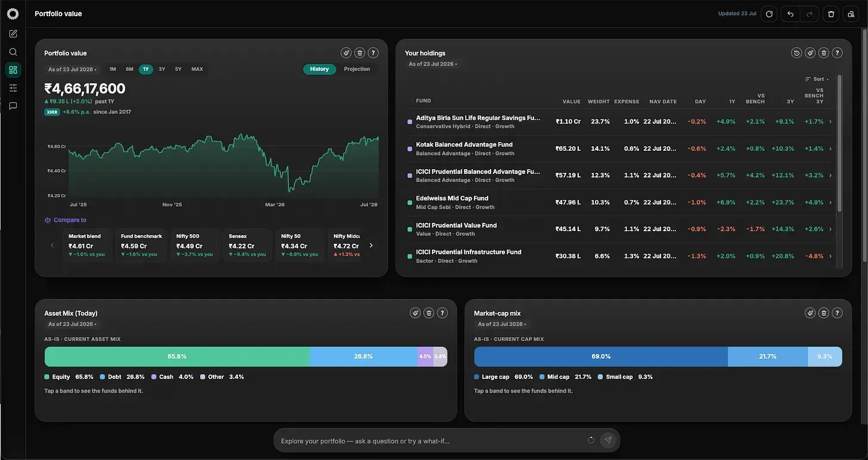This screenshot has width=868, height=460.
Task: Open the sliders settings icon in the sidebar
Action: coord(13,88)
